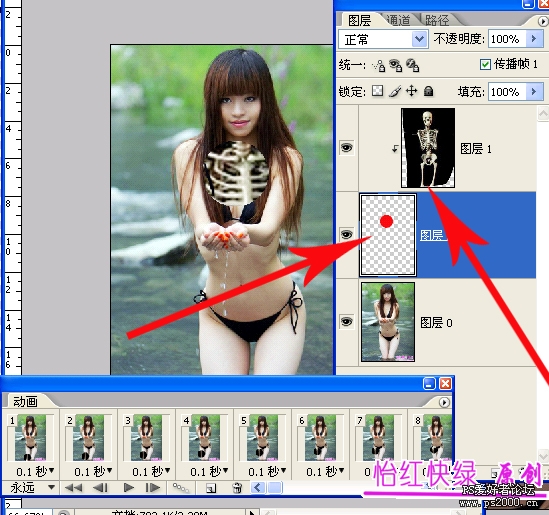Select animation frame 8

tap(433, 437)
